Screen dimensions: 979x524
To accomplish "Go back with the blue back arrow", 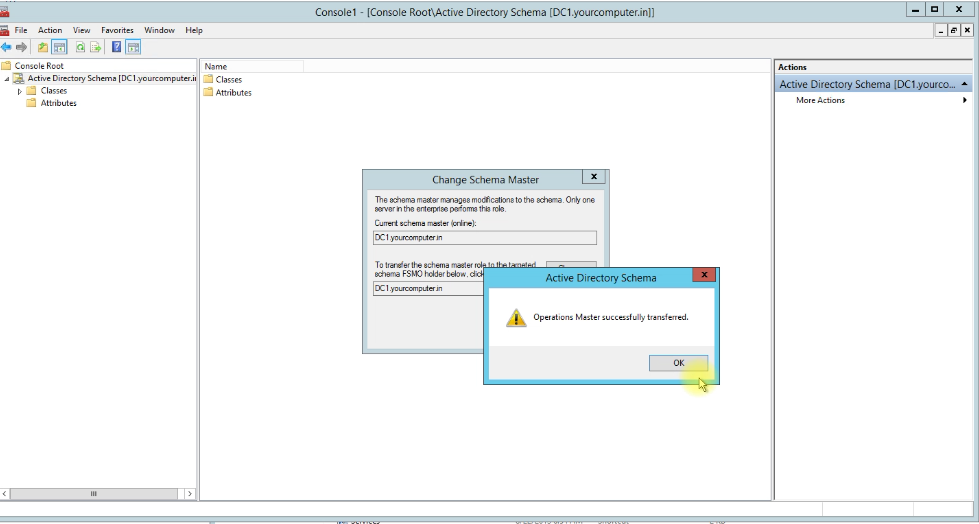I will tap(6, 47).
